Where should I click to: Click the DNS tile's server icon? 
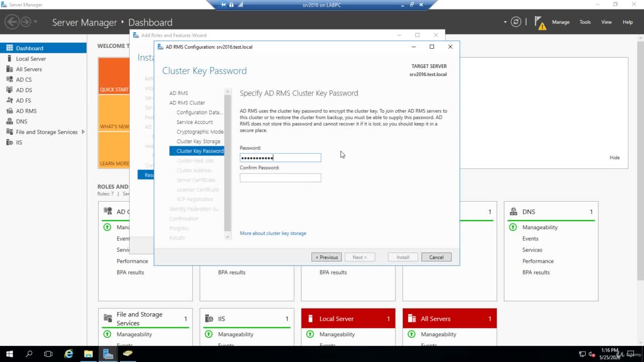(513, 212)
